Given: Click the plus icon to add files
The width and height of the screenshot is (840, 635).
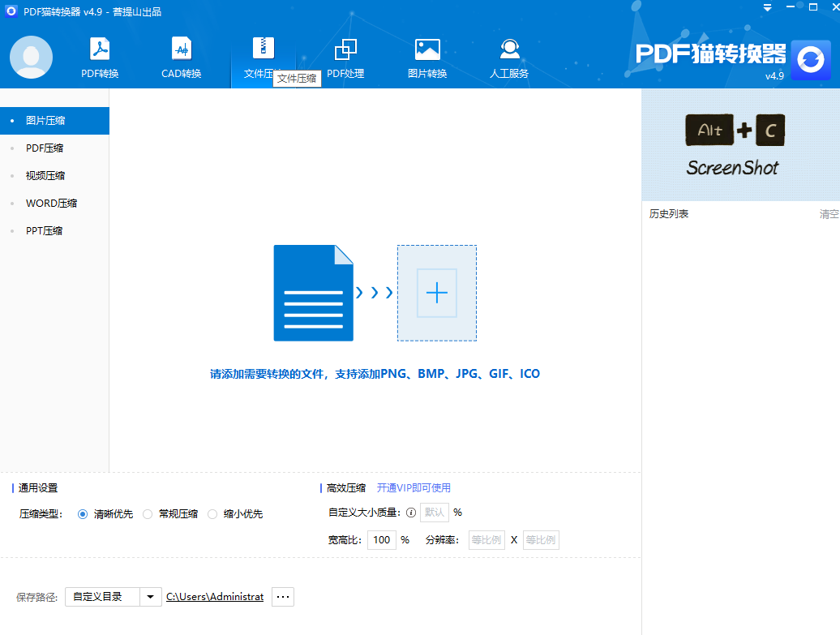Looking at the screenshot, I should pos(436,293).
